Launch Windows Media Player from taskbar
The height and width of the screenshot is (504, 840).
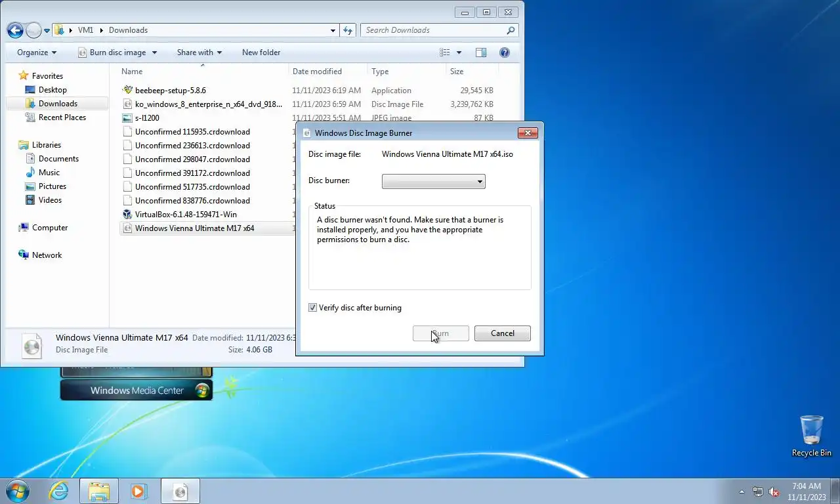point(138,491)
